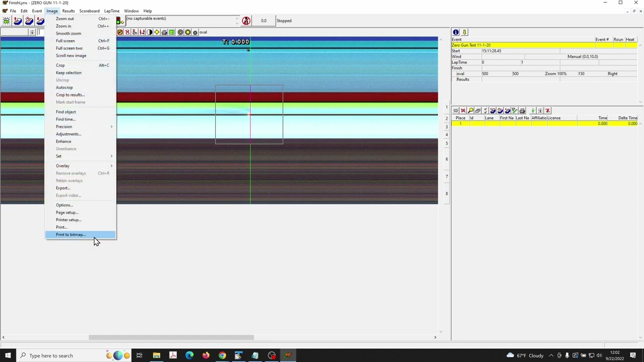
Task: Select Export... from the Image menu
Action: click(80, 188)
